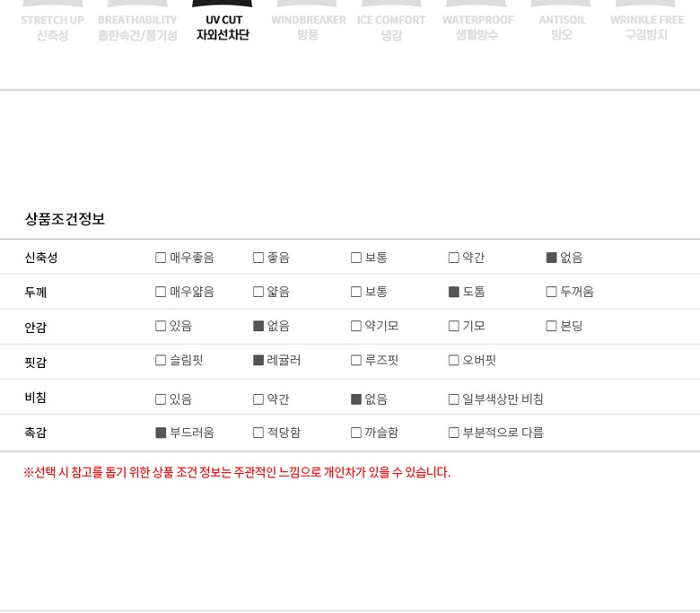Check 매우좋음 in the 신축성 row
The image size is (700, 613).
pyautogui.click(x=161, y=258)
